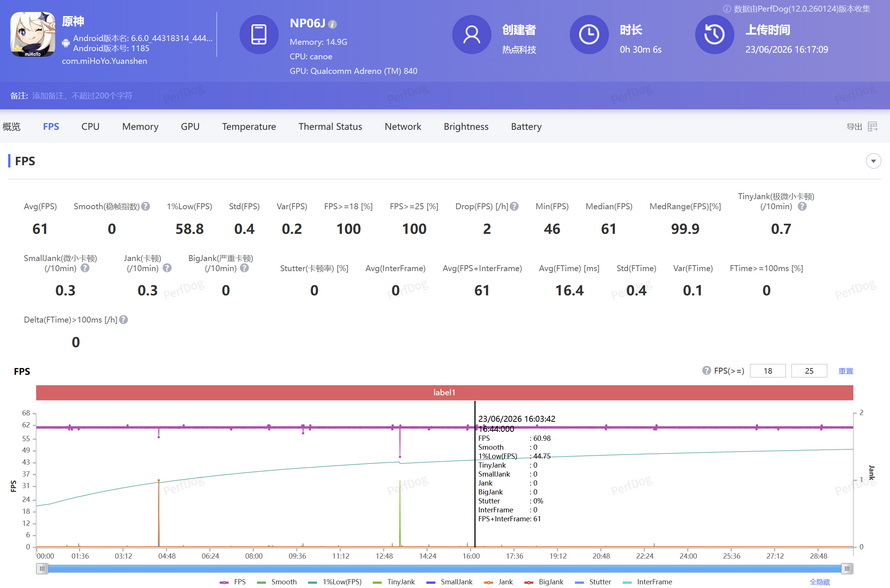Click info icon next to NP06J
The width and height of the screenshot is (890, 588).
pos(333,24)
